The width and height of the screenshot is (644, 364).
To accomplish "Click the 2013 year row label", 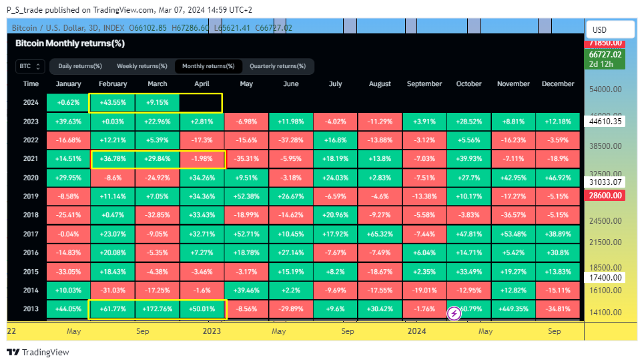I will (x=31, y=309).
